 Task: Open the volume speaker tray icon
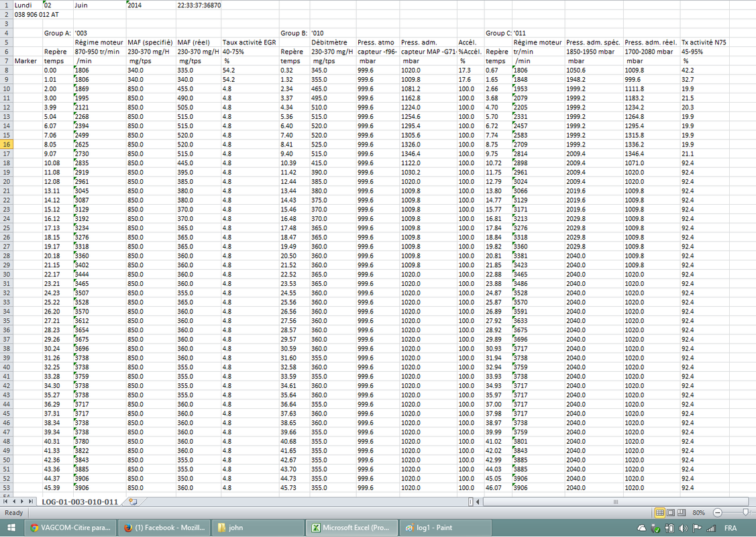coord(683,528)
